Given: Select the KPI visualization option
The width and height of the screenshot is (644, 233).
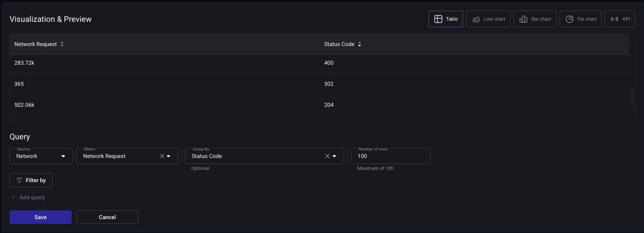Looking at the screenshot, I should pyautogui.click(x=620, y=19).
